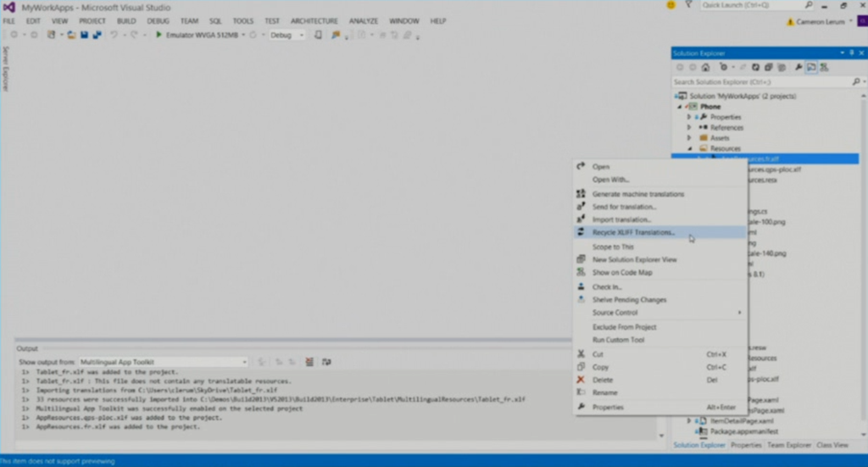Click Solution Explorer Refresh icon

pos(755,68)
